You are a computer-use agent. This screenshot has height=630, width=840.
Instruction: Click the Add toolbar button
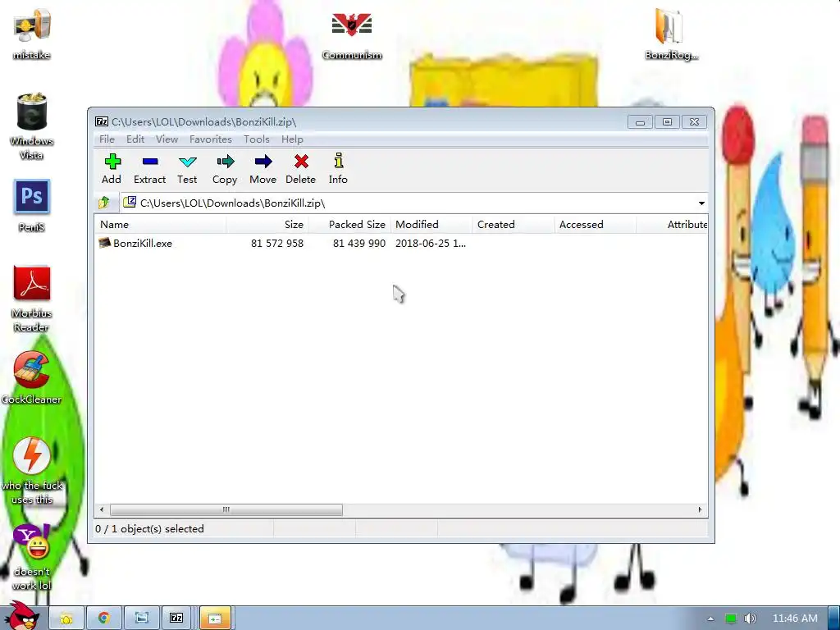click(112, 169)
